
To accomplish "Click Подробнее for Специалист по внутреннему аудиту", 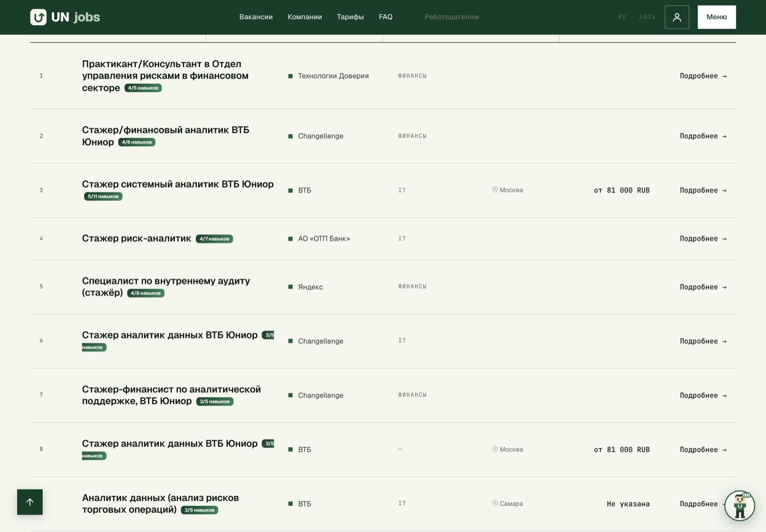I will point(703,287).
